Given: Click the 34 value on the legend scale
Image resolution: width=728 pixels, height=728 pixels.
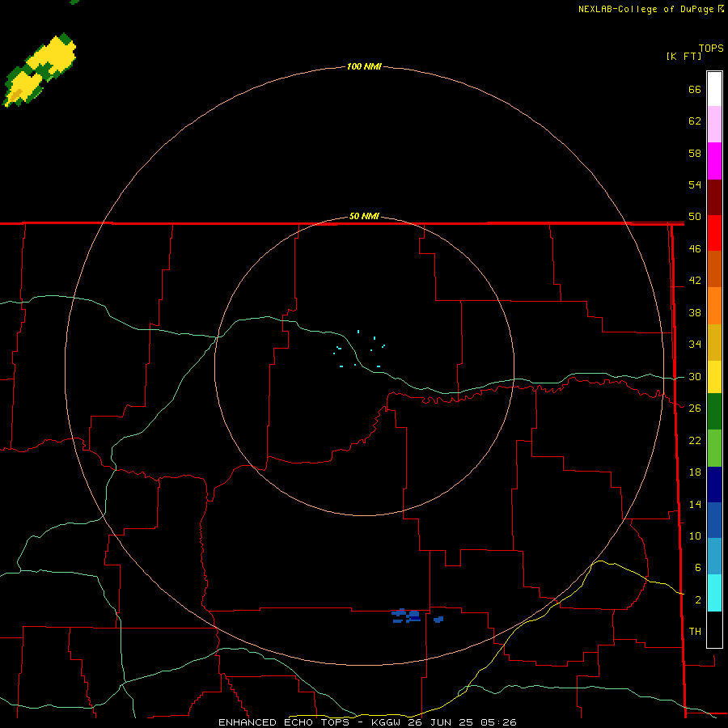Looking at the screenshot, I should [695, 345].
